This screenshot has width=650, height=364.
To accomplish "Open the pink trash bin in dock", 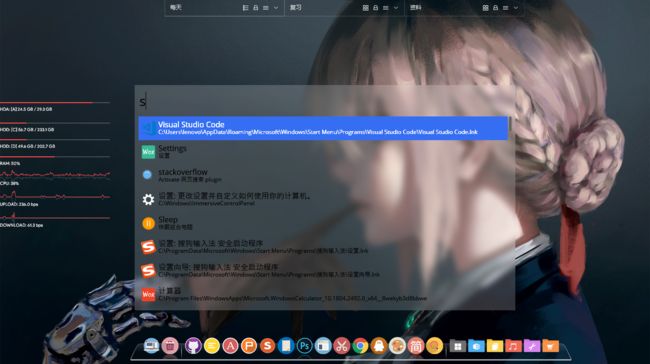I will 170,345.
